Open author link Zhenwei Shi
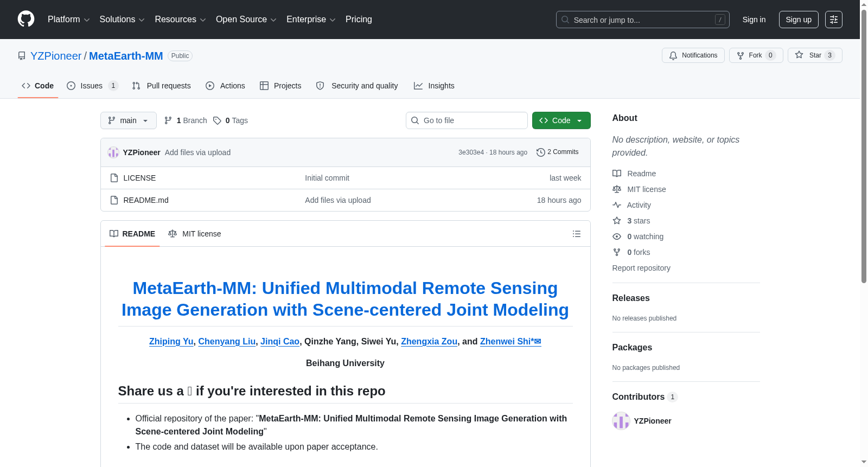 coord(510,341)
